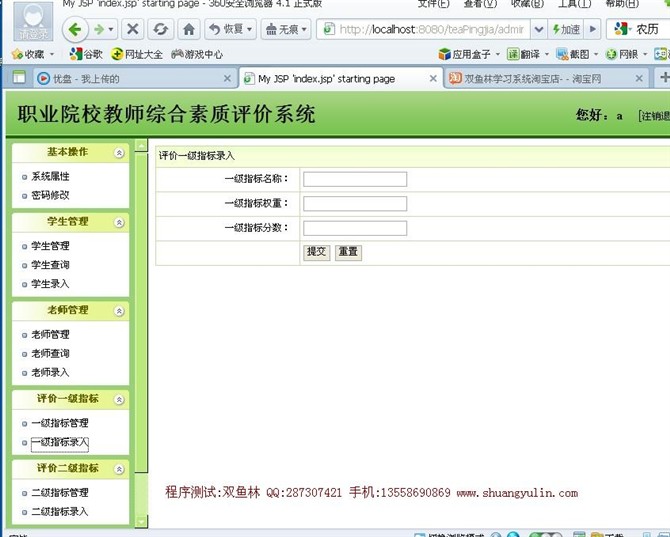Expand the 收藏 dropdown arrow
The height and width of the screenshot is (537, 670).
coord(52,54)
